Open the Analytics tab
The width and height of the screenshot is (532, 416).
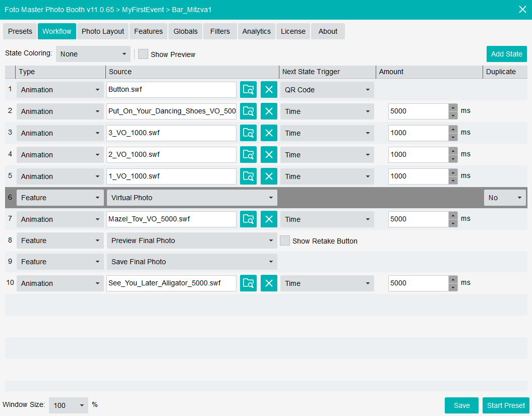pos(257,31)
